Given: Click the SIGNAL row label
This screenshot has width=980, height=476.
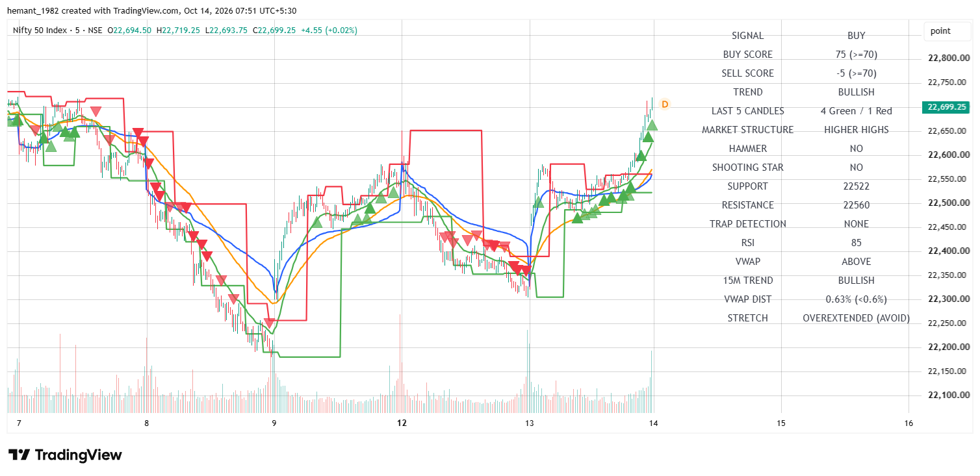Looking at the screenshot, I should [x=747, y=36].
